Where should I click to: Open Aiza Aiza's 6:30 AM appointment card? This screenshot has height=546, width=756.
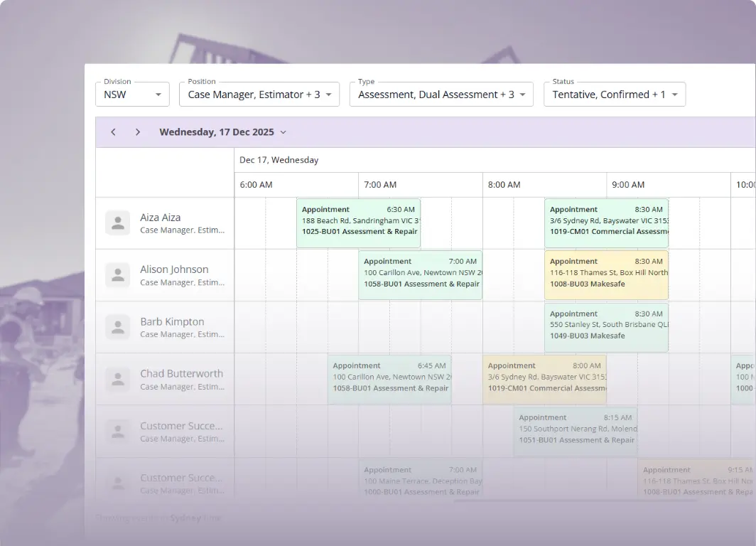click(359, 222)
